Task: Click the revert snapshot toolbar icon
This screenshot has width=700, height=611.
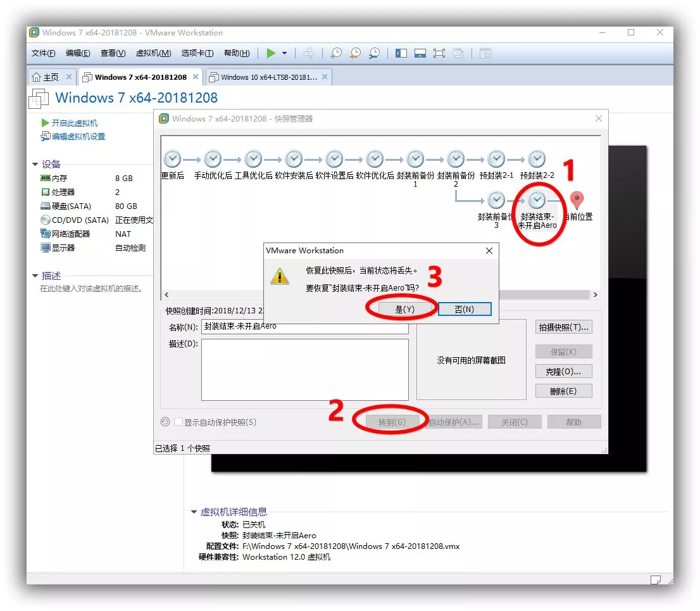Action: click(355, 53)
